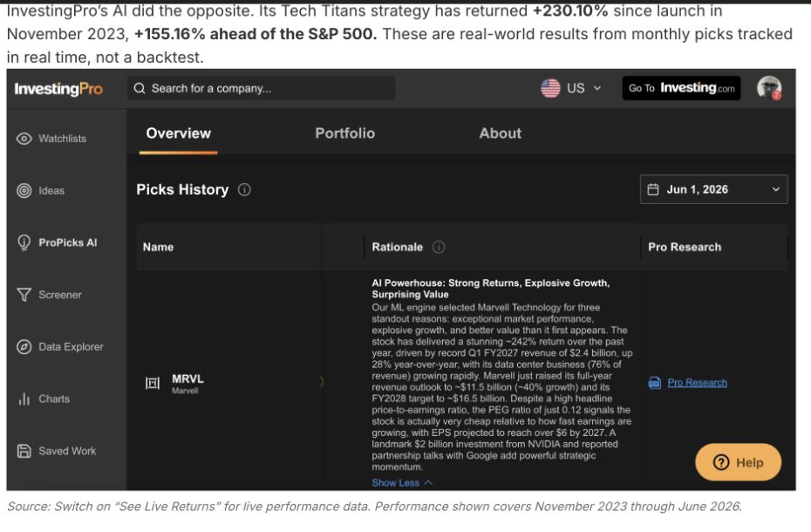Click the Picks History info icon

[244, 190]
